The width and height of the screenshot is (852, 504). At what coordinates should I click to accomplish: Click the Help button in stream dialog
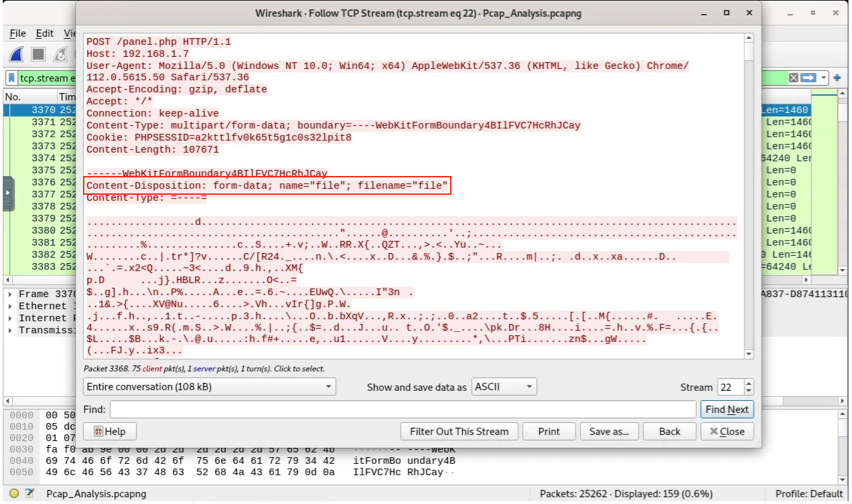point(110,432)
